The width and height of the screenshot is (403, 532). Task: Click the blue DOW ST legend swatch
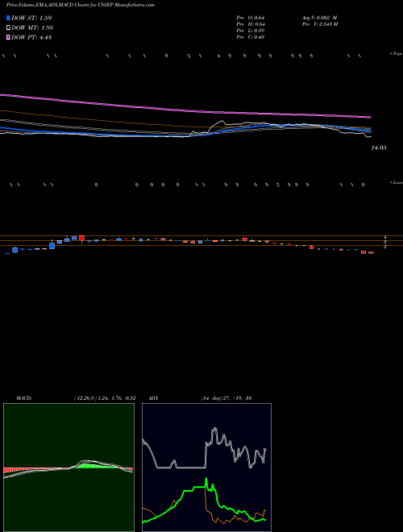9,18
